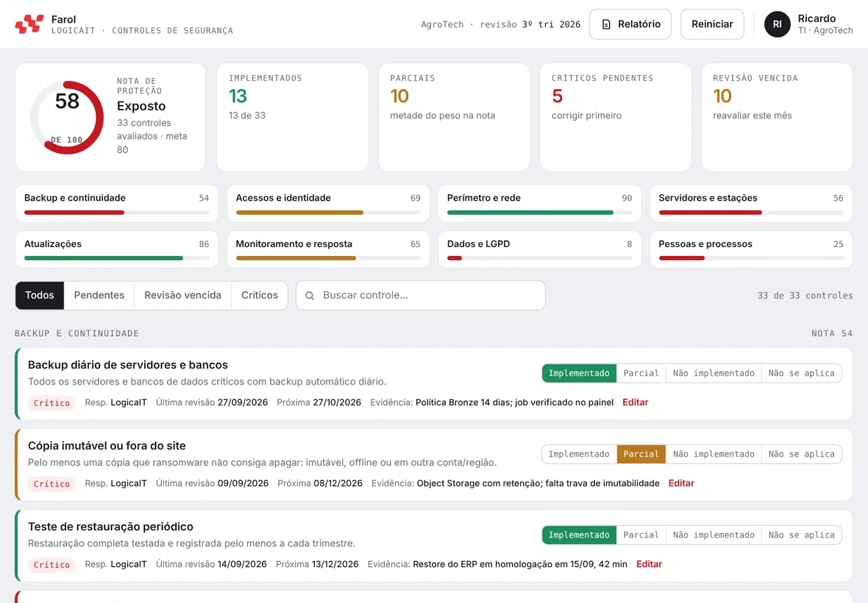Viewport: 868px width, 603px height.
Task: Set Cópia imutável status to Implementado
Action: pos(579,454)
